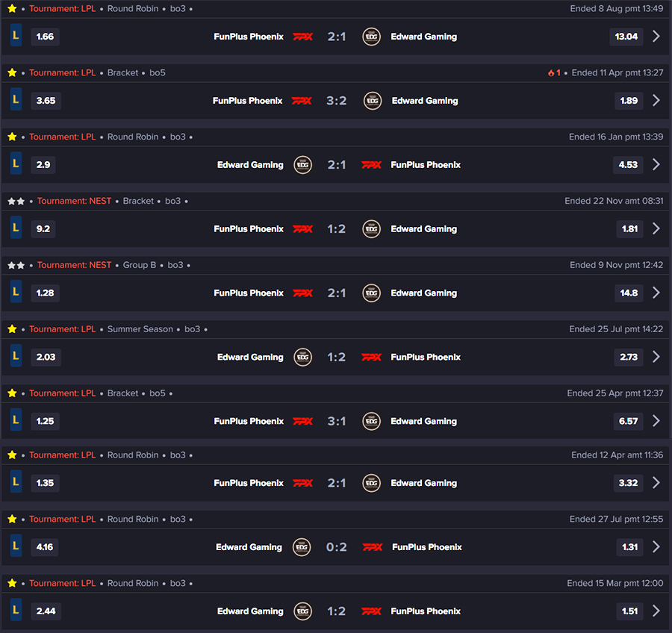Click the 3:2 score of 11 Apr match
Screen dimensions: 672x633
coord(337,101)
